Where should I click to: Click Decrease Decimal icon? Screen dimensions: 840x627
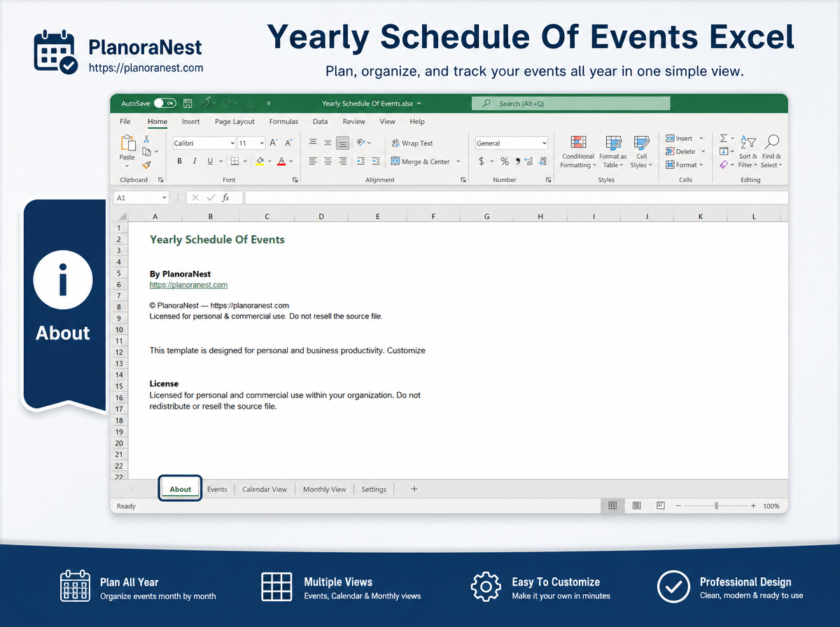(x=542, y=161)
